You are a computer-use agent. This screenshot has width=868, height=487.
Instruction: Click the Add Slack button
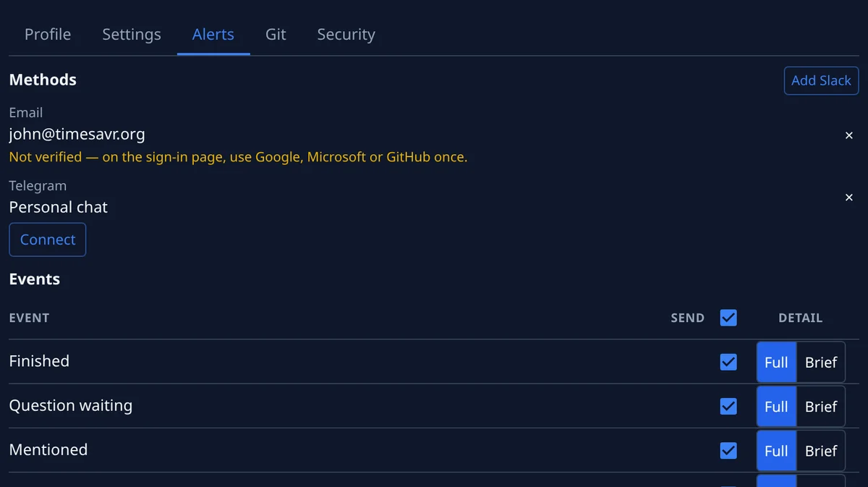pos(821,80)
